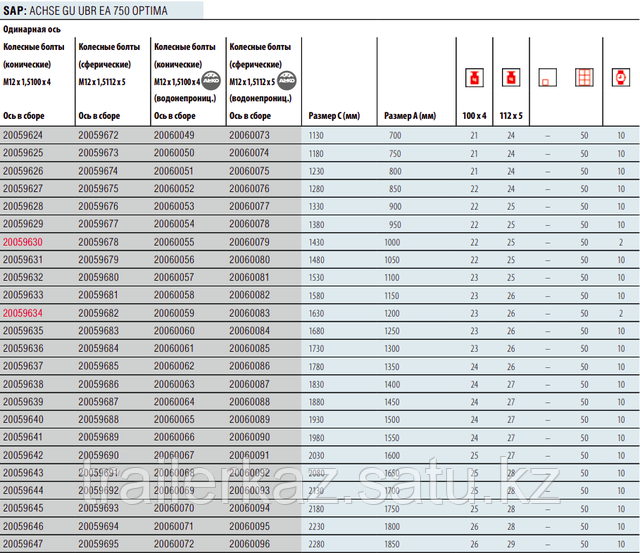
Task: Select part number 20059694
Action: coord(98,526)
